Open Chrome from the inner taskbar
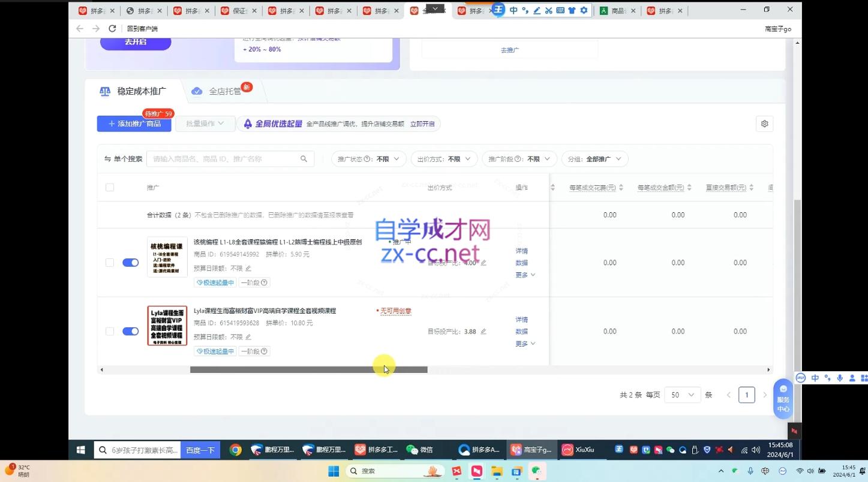The width and height of the screenshot is (868, 482). click(x=235, y=450)
